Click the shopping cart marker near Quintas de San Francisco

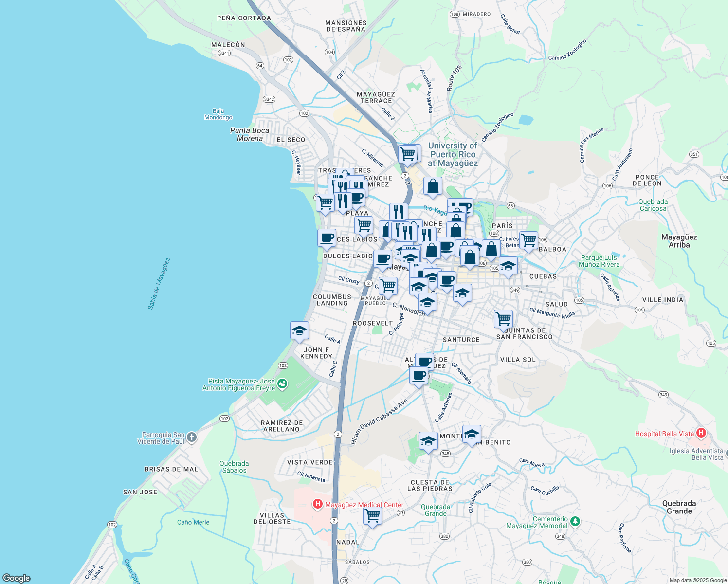[x=503, y=319]
